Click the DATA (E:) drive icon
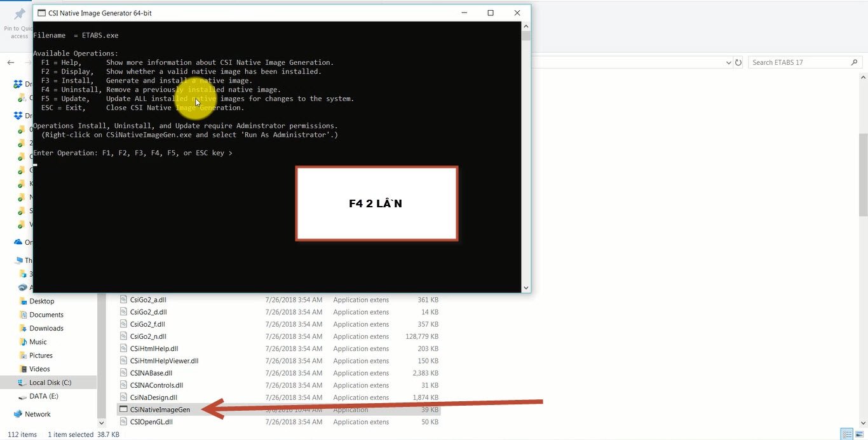 tap(23, 396)
